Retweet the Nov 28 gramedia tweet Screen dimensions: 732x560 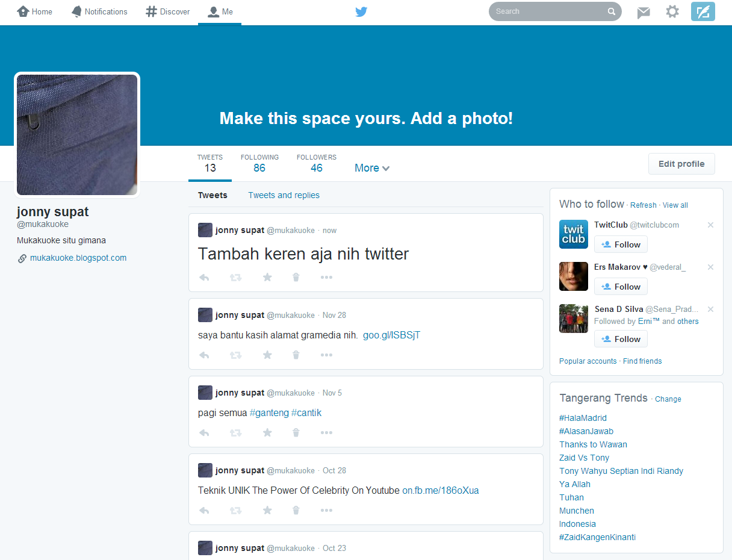tap(235, 355)
